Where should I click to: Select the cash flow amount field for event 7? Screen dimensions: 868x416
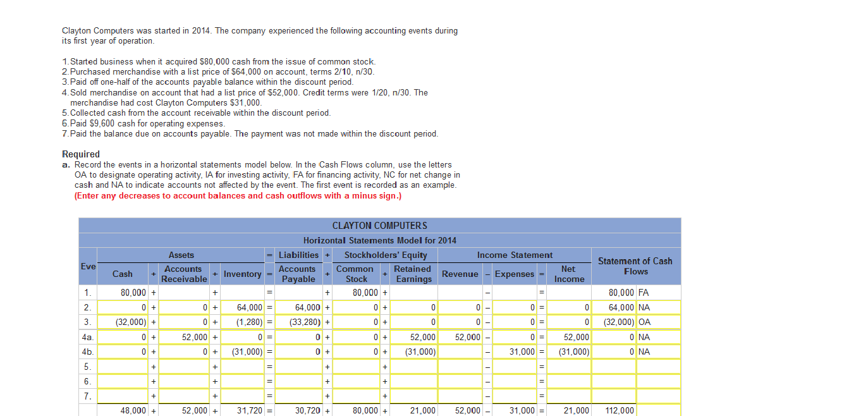point(614,396)
